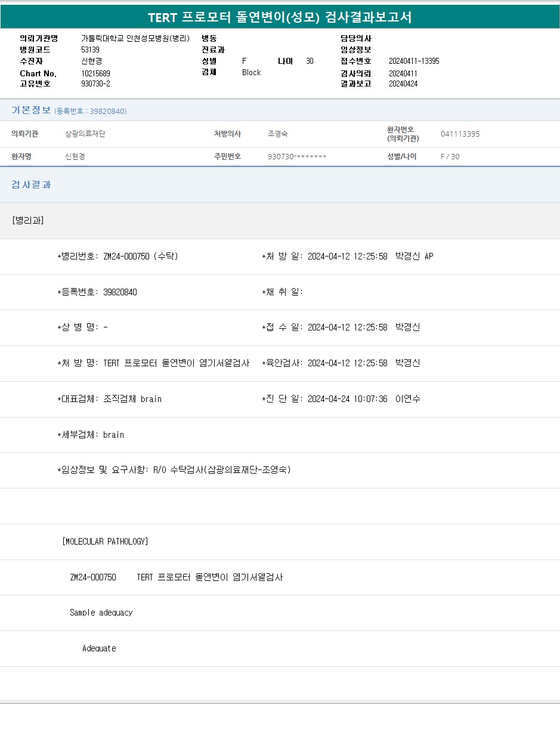Viewport: 560px width, 742px height.
Task: Click hospital code value 53139
Action: (x=91, y=50)
